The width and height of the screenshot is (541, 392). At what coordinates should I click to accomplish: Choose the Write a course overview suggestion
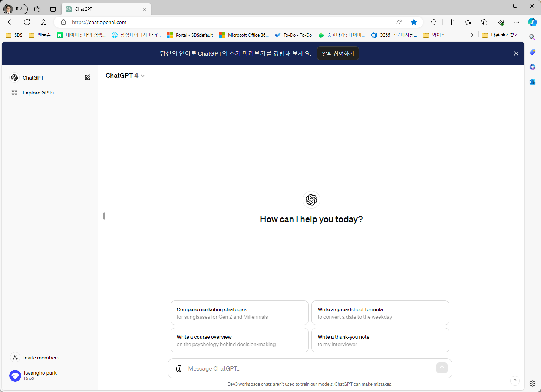click(239, 340)
